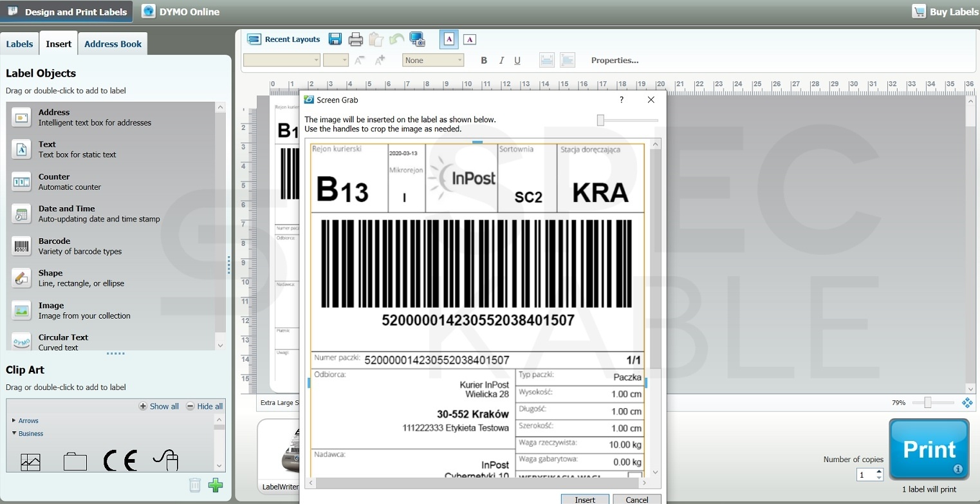This screenshot has height=504, width=980.
Task: Switch to the Labels tab
Action: (19, 44)
